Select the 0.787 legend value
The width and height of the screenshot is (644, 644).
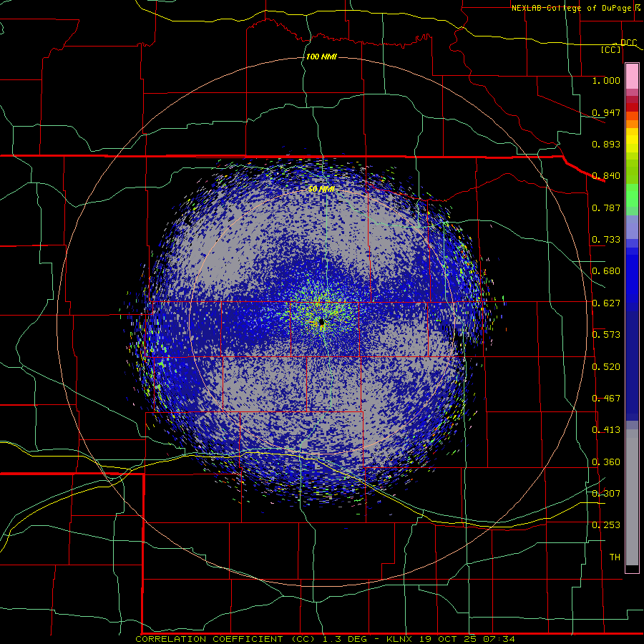click(x=606, y=208)
